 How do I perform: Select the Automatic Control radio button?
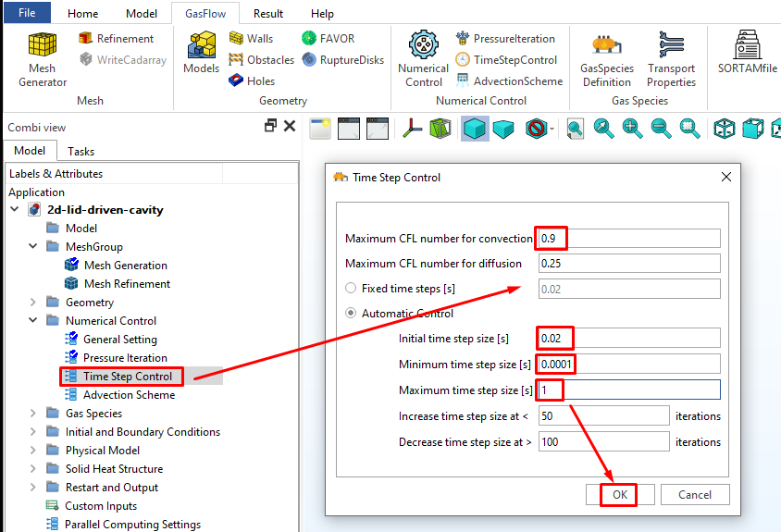351,314
